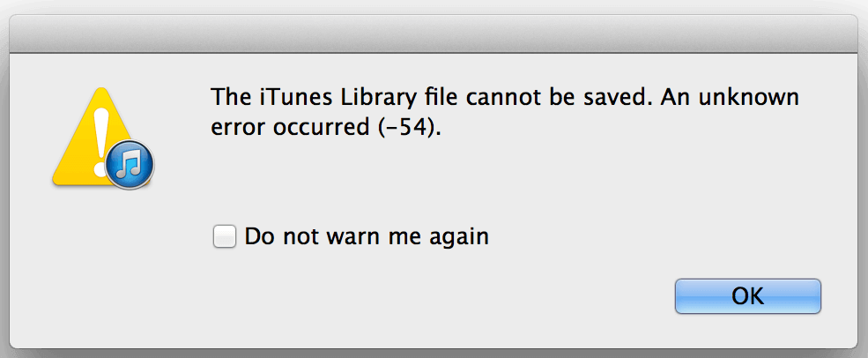Click blank dialog area left of OK button
Viewport: 868px width, 358px height.
[x=441, y=296]
